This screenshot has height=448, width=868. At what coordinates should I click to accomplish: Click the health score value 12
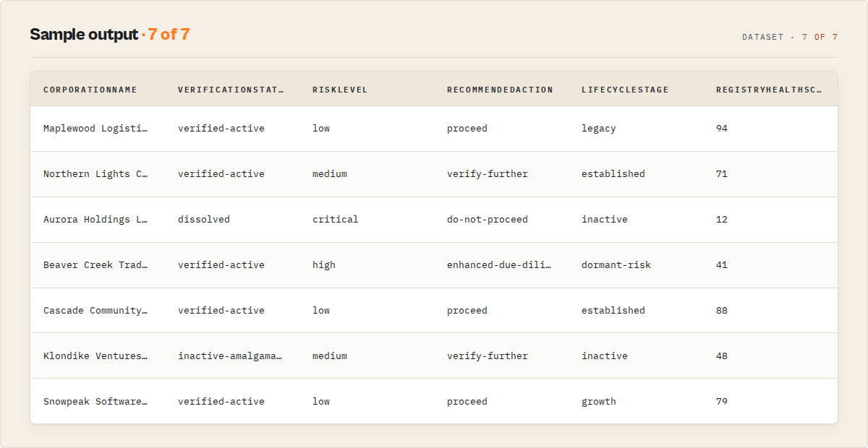(722, 220)
